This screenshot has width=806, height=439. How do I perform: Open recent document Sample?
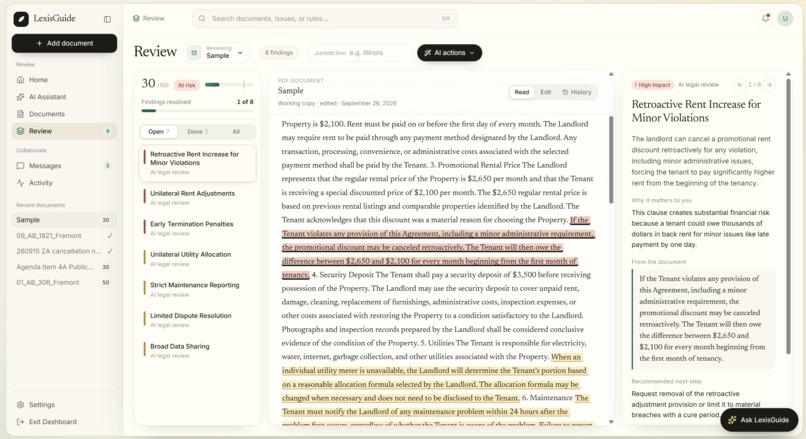(x=64, y=220)
